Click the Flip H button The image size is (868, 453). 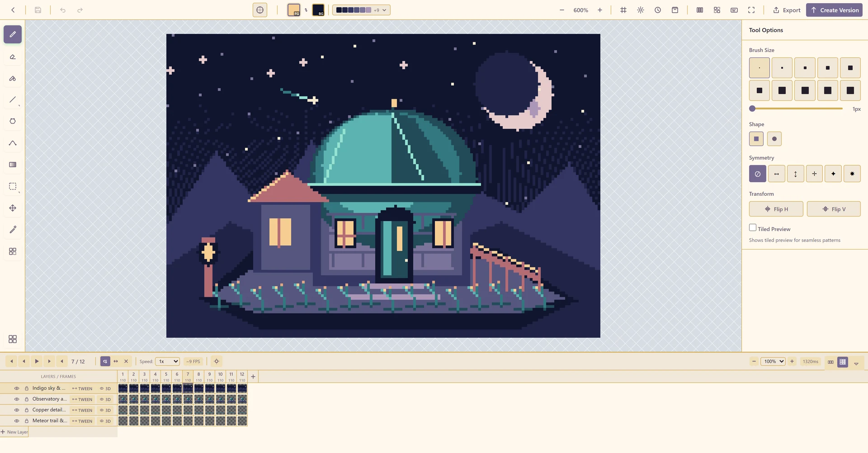776,209
